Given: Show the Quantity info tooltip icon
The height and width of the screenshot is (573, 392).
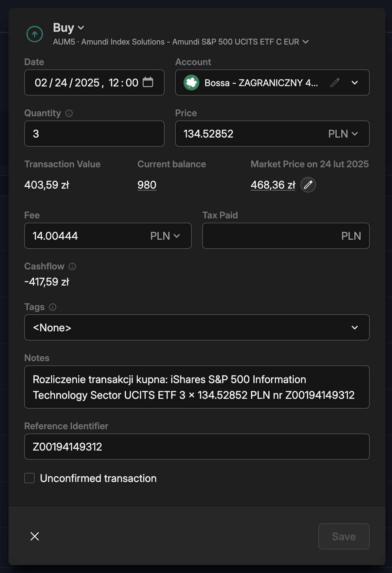Looking at the screenshot, I should [x=69, y=113].
